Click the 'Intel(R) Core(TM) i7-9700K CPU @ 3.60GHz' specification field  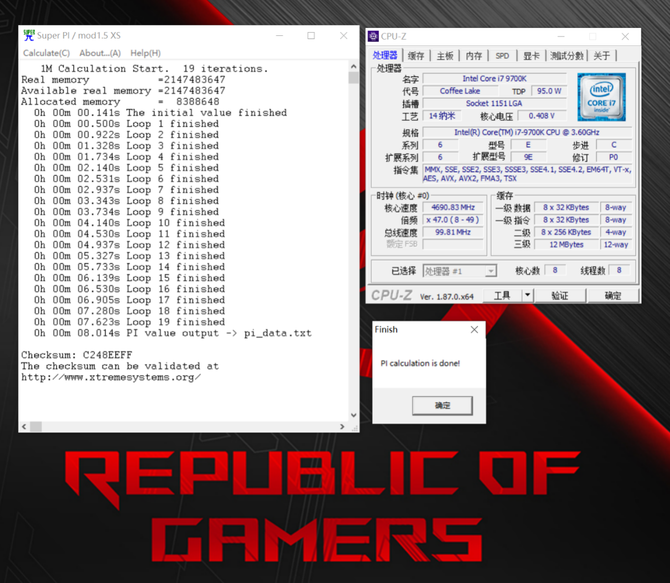(x=526, y=132)
